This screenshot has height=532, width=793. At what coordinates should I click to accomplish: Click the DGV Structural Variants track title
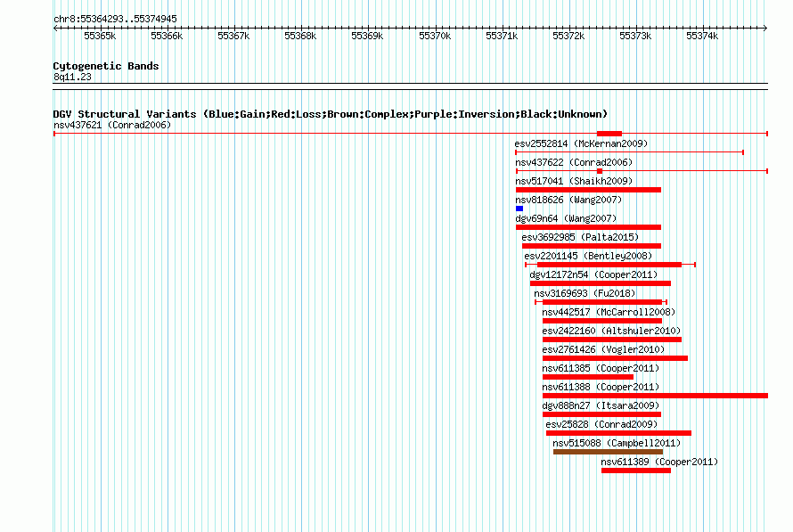(x=331, y=114)
